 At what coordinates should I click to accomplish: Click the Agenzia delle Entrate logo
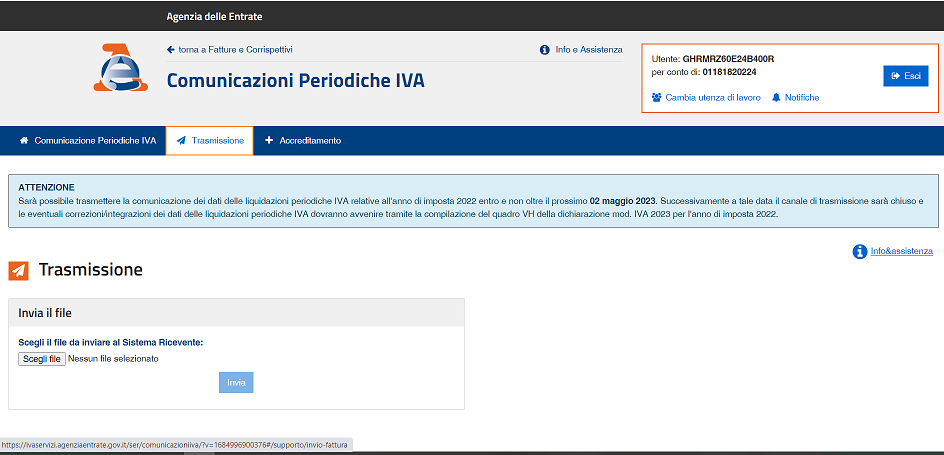(120, 68)
